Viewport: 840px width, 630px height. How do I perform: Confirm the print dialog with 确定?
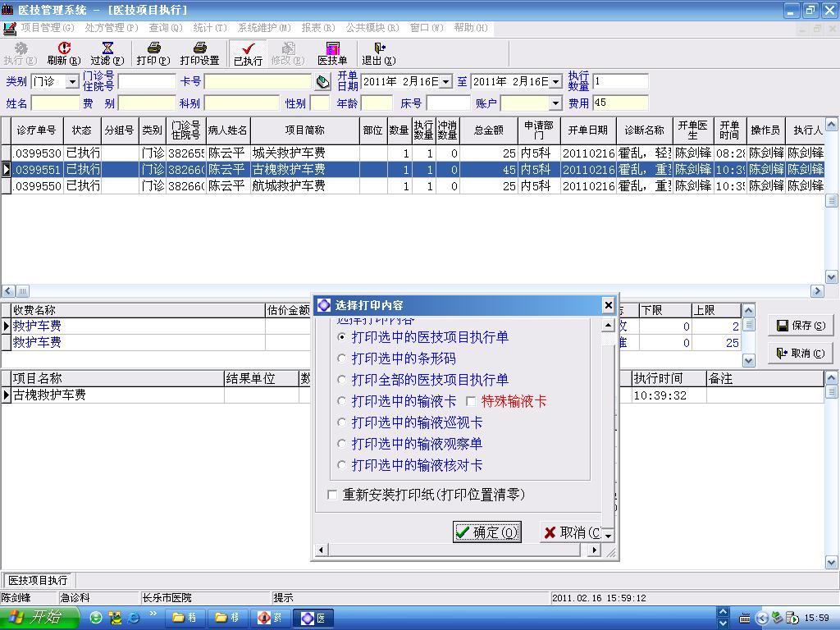click(x=487, y=532)
